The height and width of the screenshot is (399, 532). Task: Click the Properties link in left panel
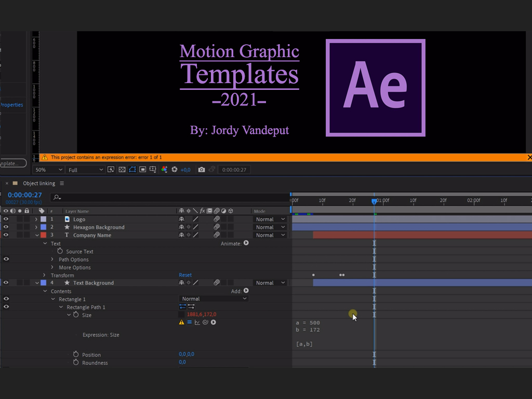pos(11,105)
